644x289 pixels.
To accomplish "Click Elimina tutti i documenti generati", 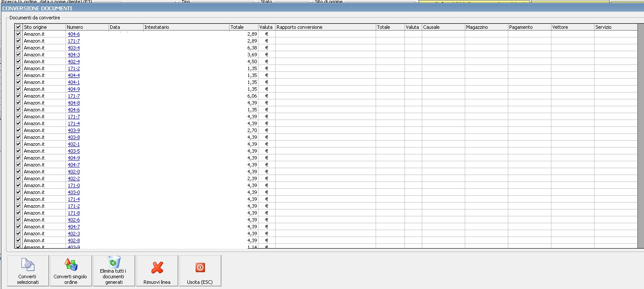I will click(x=114, y=271).
